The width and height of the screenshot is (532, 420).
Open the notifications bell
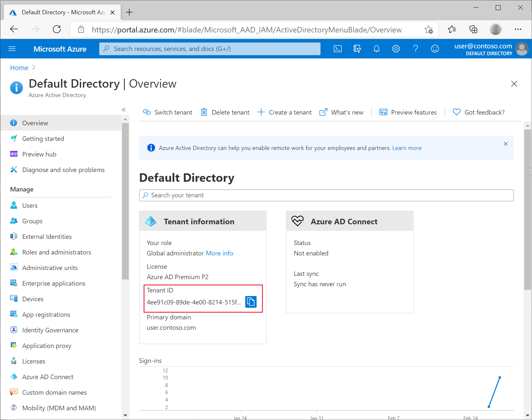[376, 48]
